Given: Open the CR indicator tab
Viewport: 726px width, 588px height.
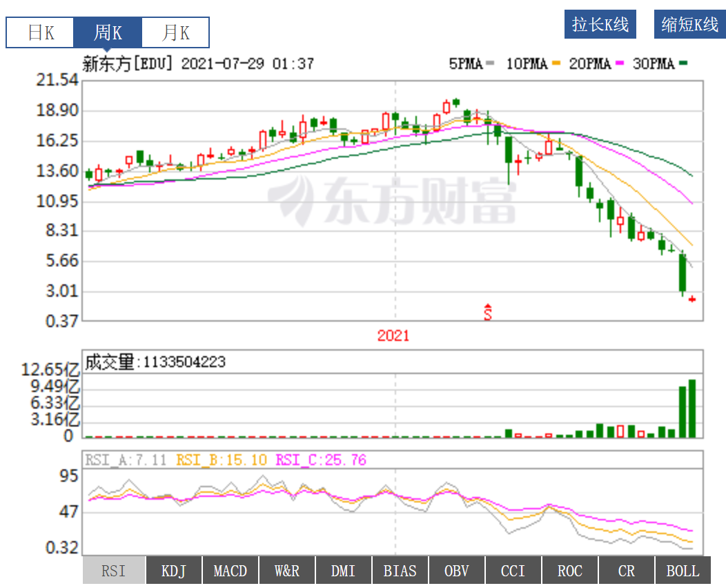Looking at the screenshot, I should 627,571.
